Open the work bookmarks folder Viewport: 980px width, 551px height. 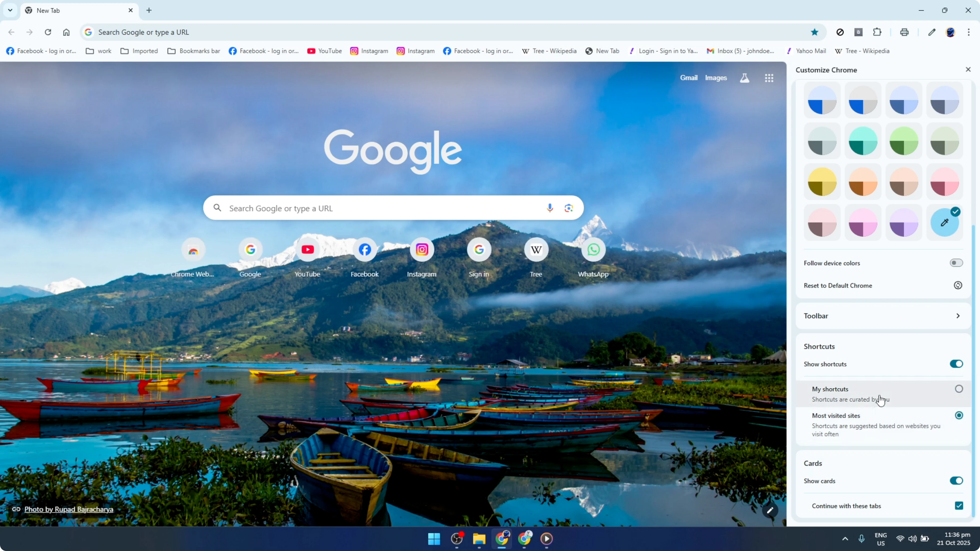click(x=99, y=51)
